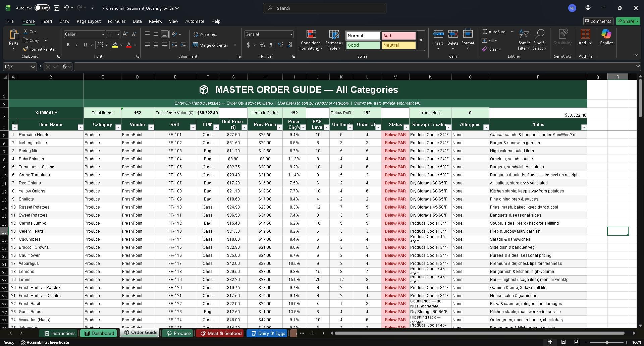Screen dimensions: 644x346
Task: Switch to Page Break Preview view
Action: (x=577, y=342)
